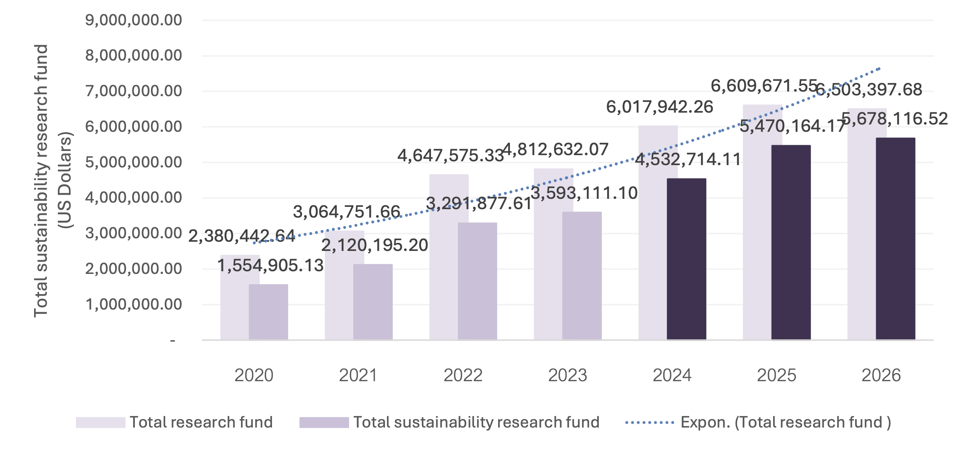Select the vertical axis title text
980x449 pixels.
(53, 180)
